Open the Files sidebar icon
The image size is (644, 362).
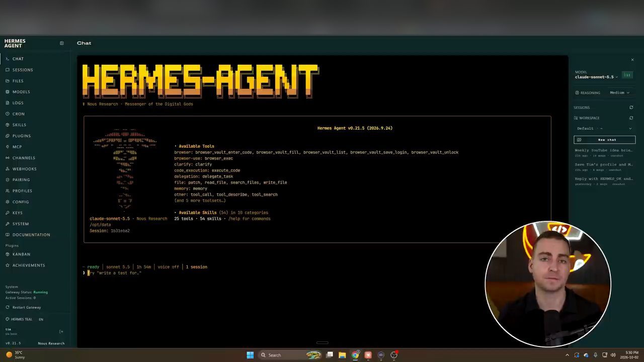8,81
